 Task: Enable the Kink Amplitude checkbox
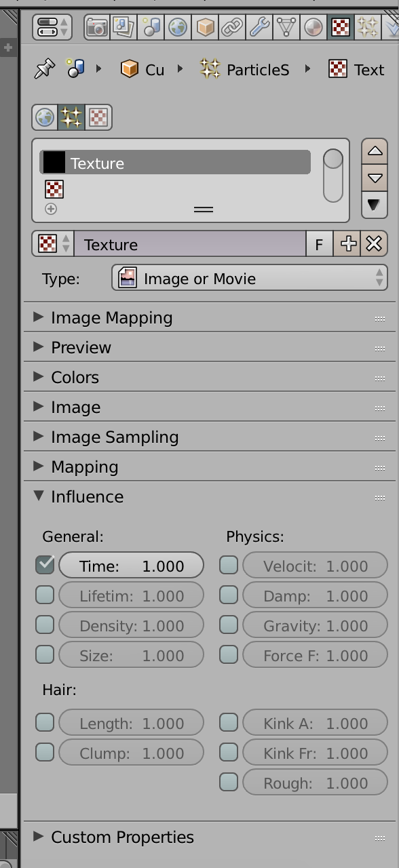[x=229, y=722]
